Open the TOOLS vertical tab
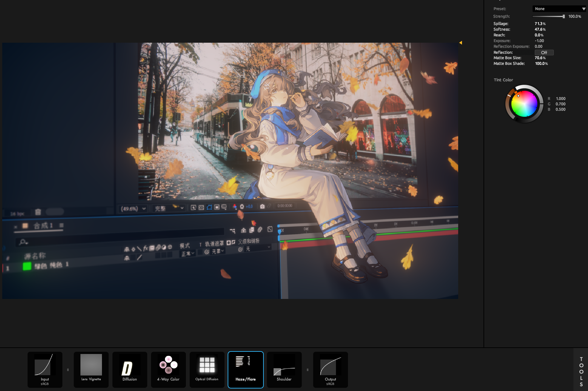 581,372
